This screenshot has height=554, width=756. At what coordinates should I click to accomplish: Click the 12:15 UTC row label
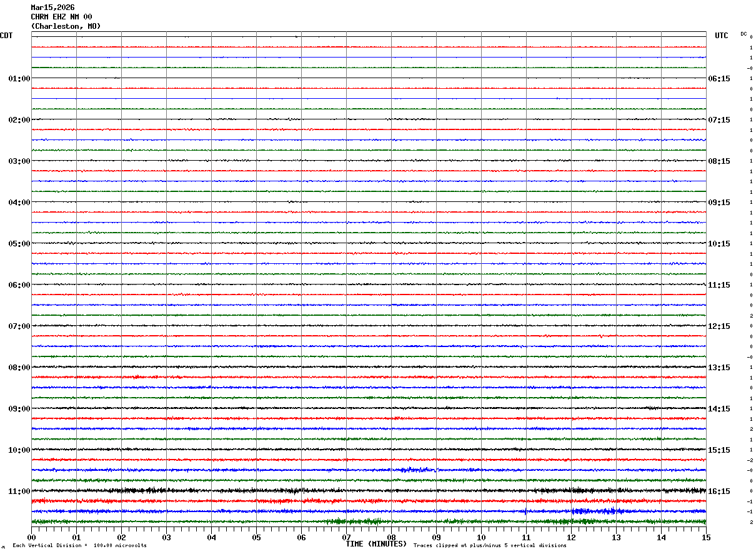tap(719, 326)
